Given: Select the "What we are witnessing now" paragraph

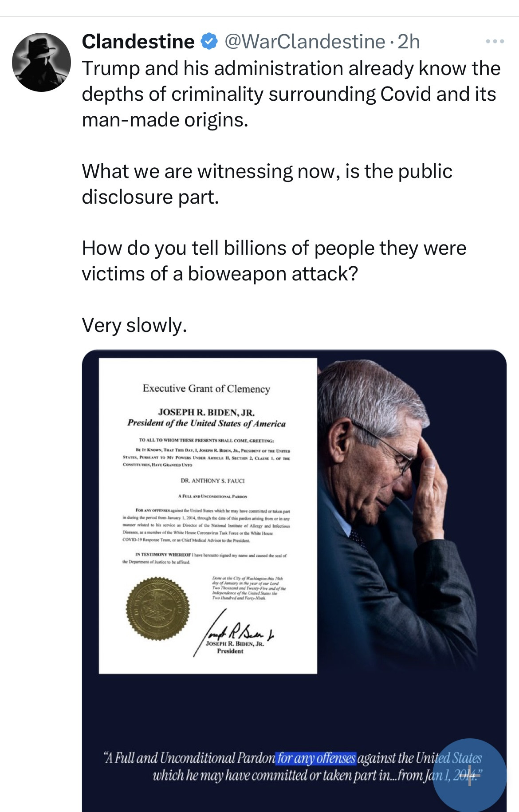Looking at the screenshot, I should 267,184.
